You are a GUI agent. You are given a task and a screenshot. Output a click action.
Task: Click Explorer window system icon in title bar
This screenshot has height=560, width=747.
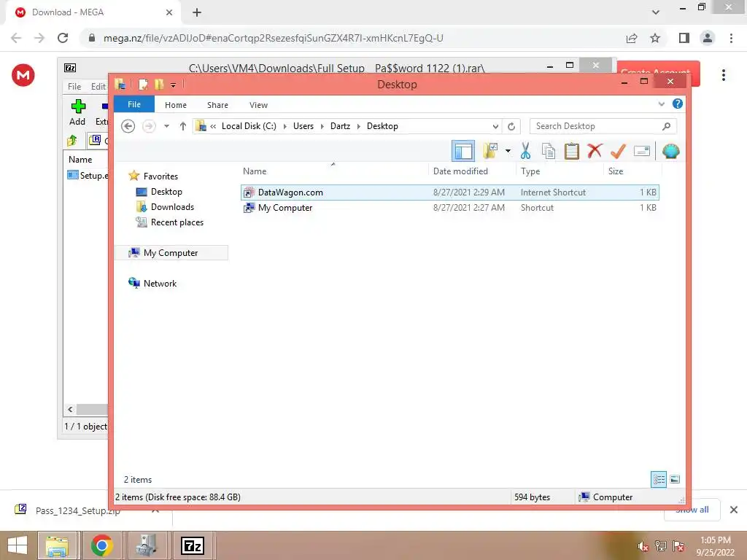[x=120, y=85]
